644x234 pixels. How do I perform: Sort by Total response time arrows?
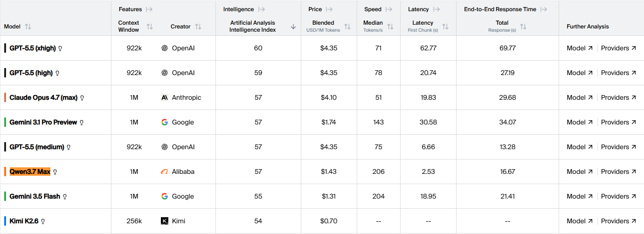point(523,27)
